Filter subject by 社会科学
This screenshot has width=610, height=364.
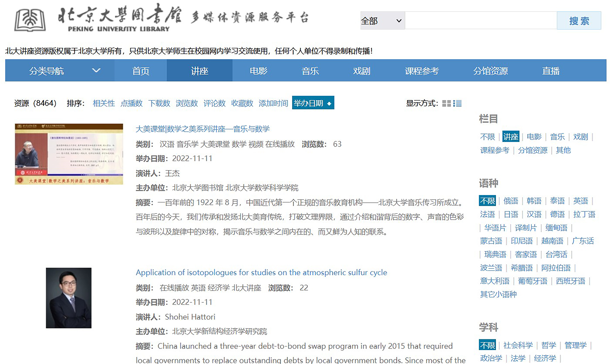pos(518,345)
